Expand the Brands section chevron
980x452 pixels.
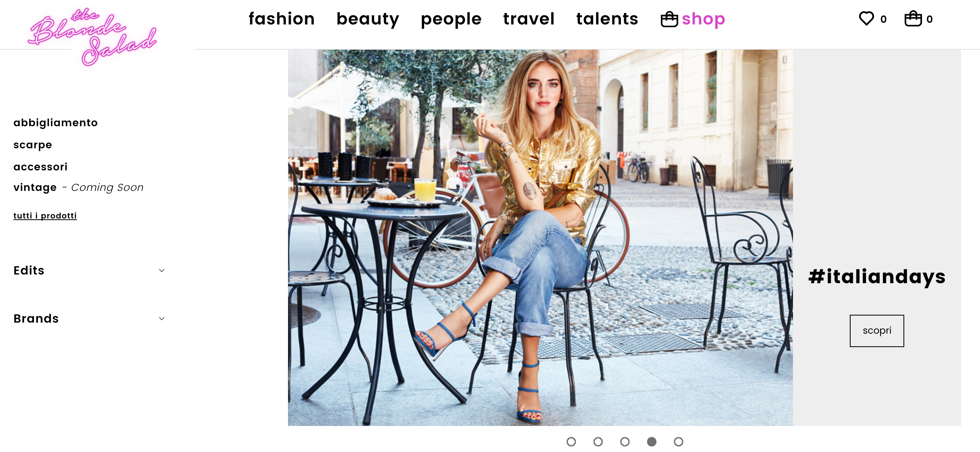162,319
